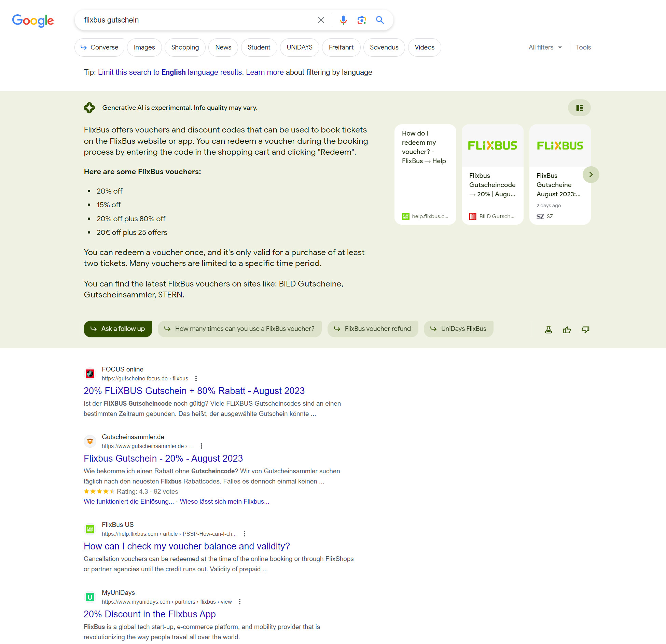
Task: Give thumbs down on the AI answer
Action: [x=585, y=330]
